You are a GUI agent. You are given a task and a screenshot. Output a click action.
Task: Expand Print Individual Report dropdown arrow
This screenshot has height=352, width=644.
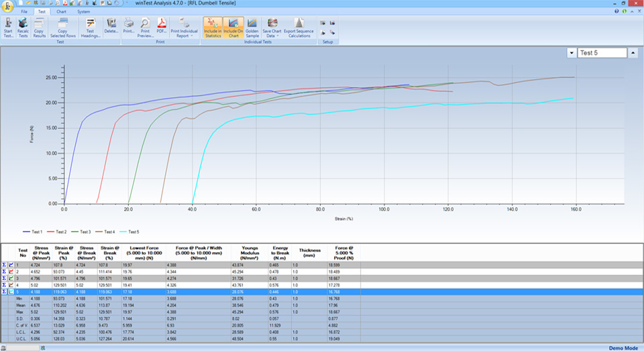tap(191, 36)
